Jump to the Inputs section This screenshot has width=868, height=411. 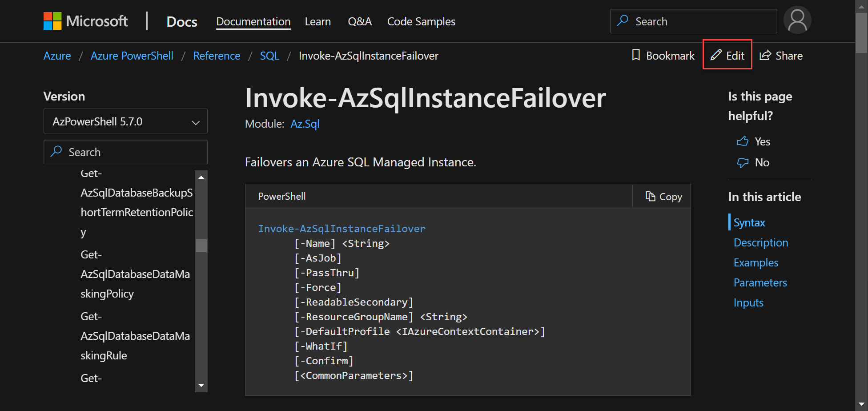click(748, 302)
